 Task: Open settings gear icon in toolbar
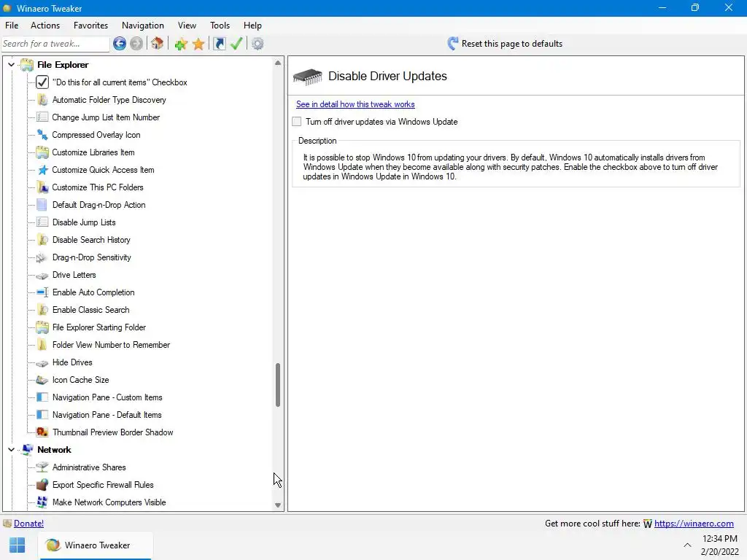(258, 44)
